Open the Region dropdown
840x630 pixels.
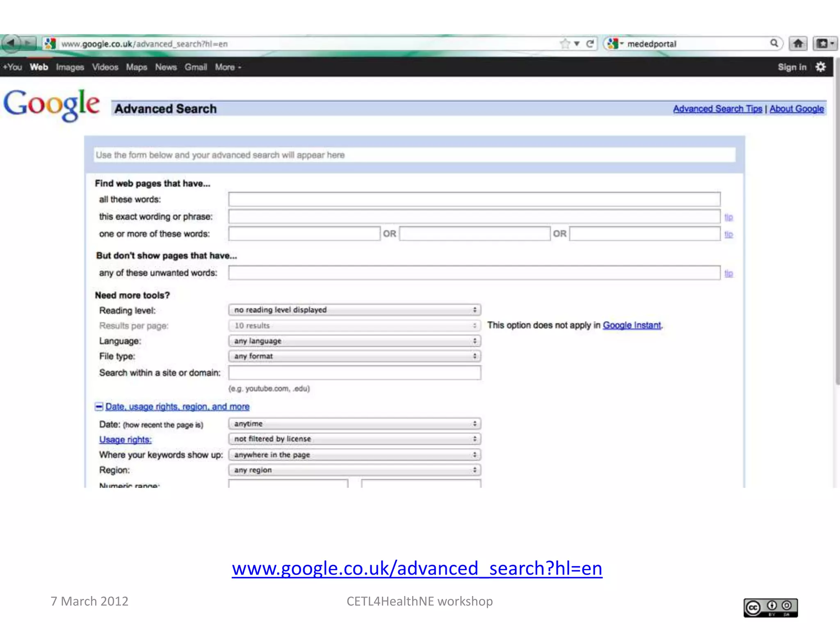(x=355, y=470)
